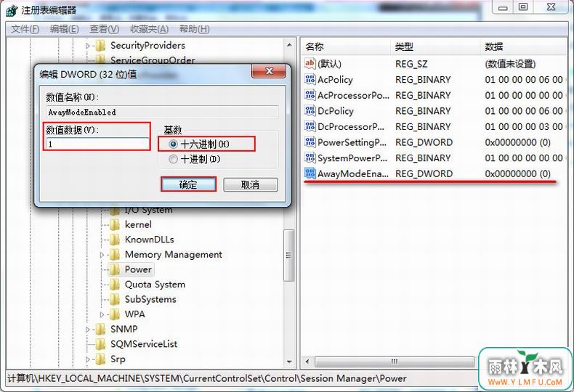Select the Power tree item
Viewport: 574px width, 392px height.
tap(138, 269)
